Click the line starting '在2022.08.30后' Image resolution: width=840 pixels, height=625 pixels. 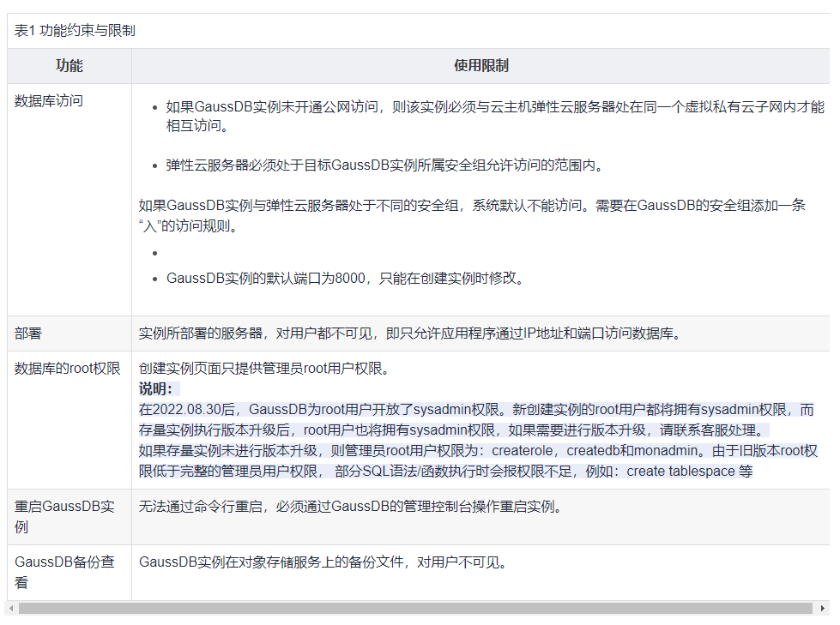[x=475, y=409]
